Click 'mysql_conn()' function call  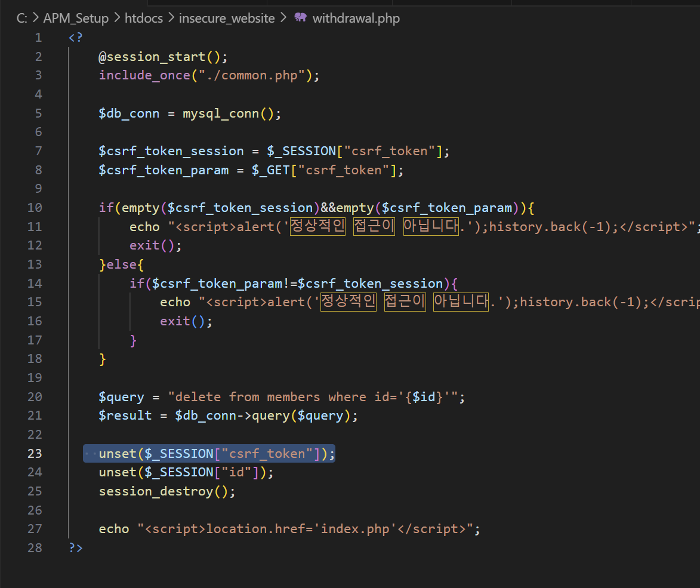point(228,113)
